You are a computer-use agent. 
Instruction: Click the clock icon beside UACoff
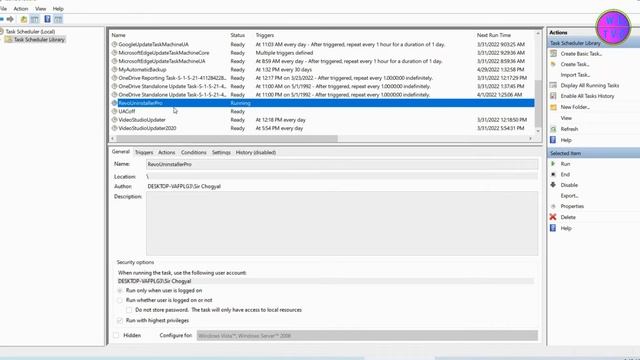(x=114, y=111)
